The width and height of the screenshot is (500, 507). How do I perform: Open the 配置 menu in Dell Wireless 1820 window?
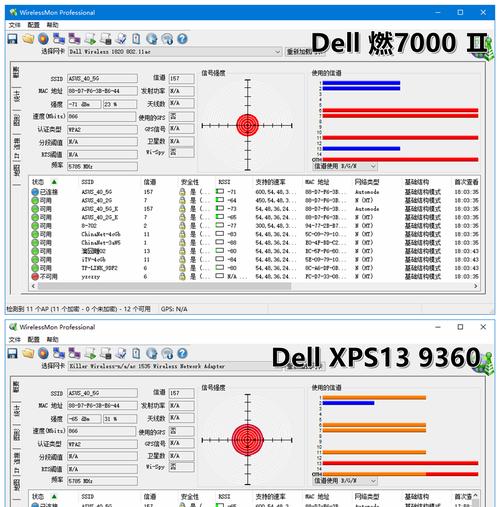tap(33, 25)
